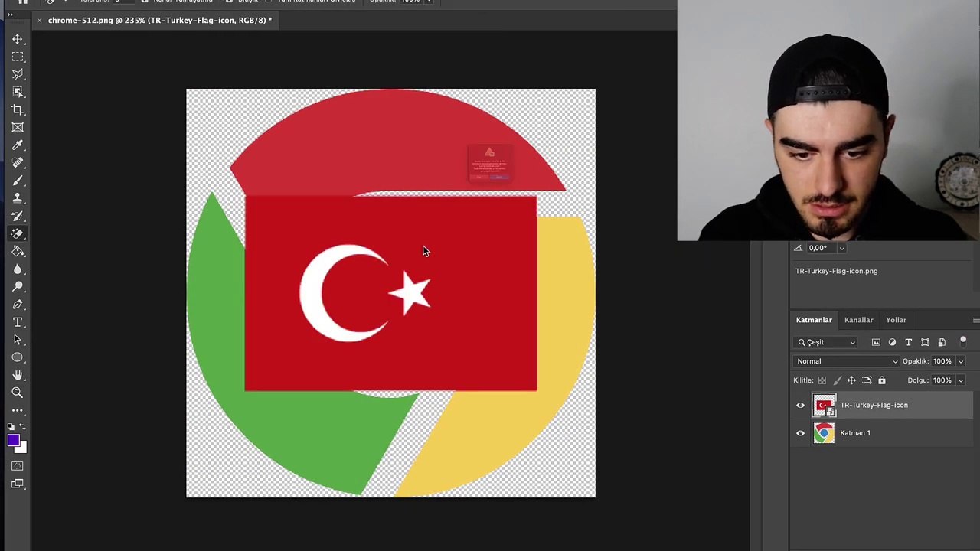
Task: Open the Opaklık slider dropdown arrow
Action: coord(961,361)
